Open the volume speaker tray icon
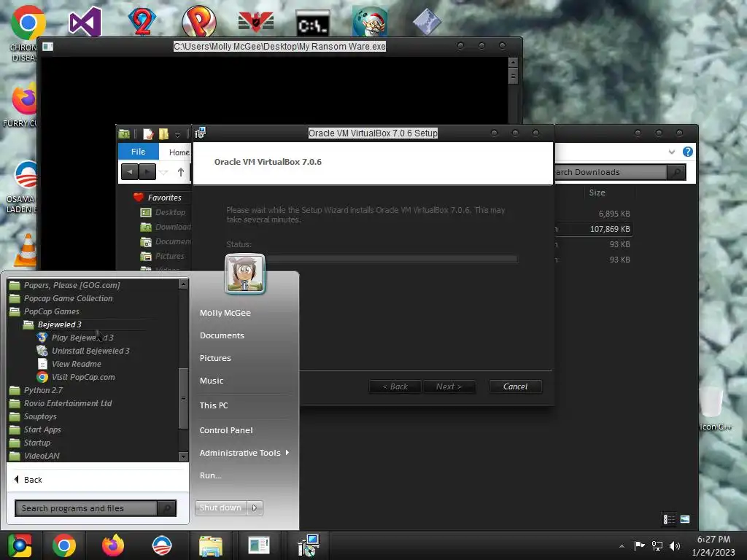Image resolution: width=747 pixels, height=560 pixels. [x=675, y=545]
